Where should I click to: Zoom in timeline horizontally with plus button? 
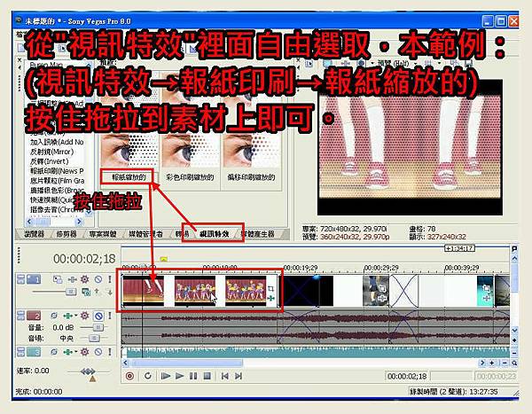point(491,363)
